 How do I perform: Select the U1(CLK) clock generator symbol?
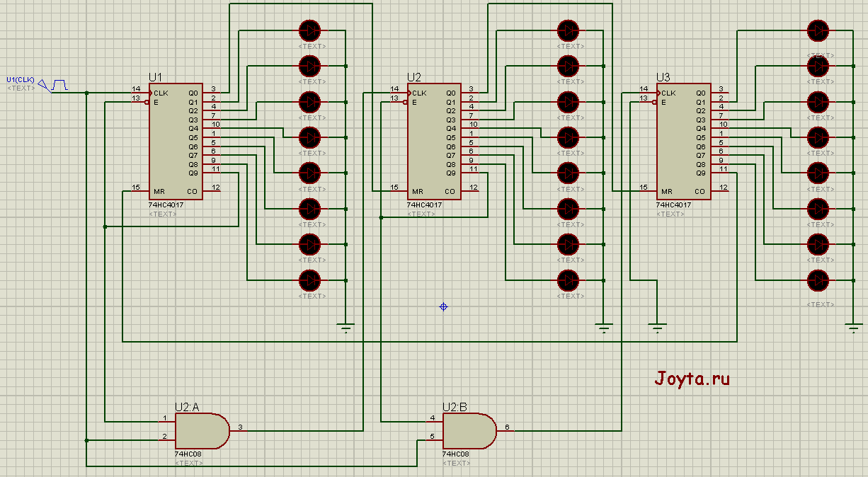pyautogui.click(x=58, y=85)
